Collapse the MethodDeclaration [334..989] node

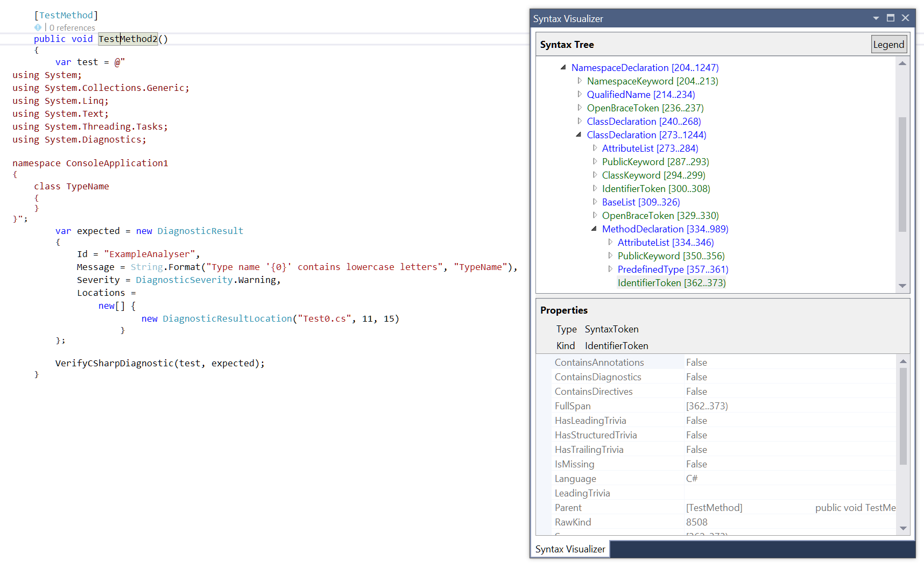(594, 229)
